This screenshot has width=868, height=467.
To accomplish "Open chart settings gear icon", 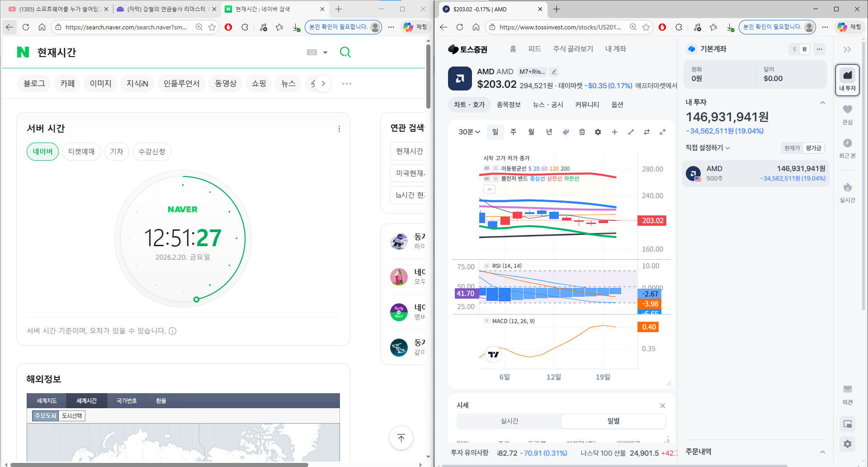I will click(x=598, y=132).
